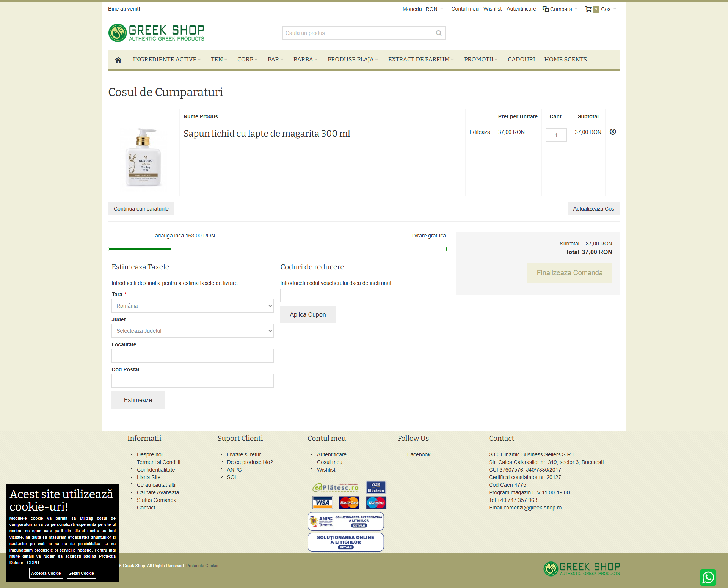Open the Tara country dropdown
Viewport: 728px width, 588px height.
(x=192, y=306)
